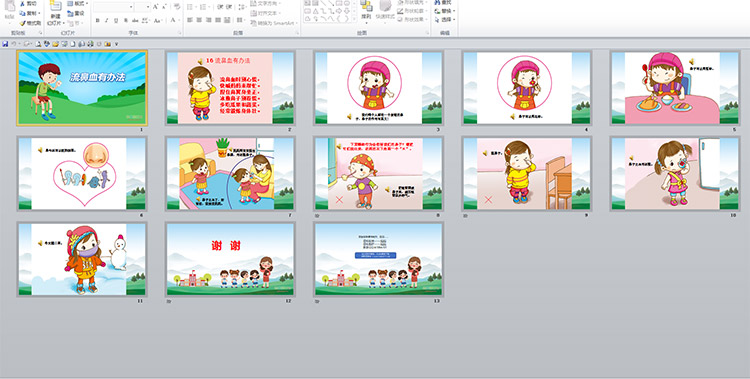Open the font name combo box

[113, 7]
